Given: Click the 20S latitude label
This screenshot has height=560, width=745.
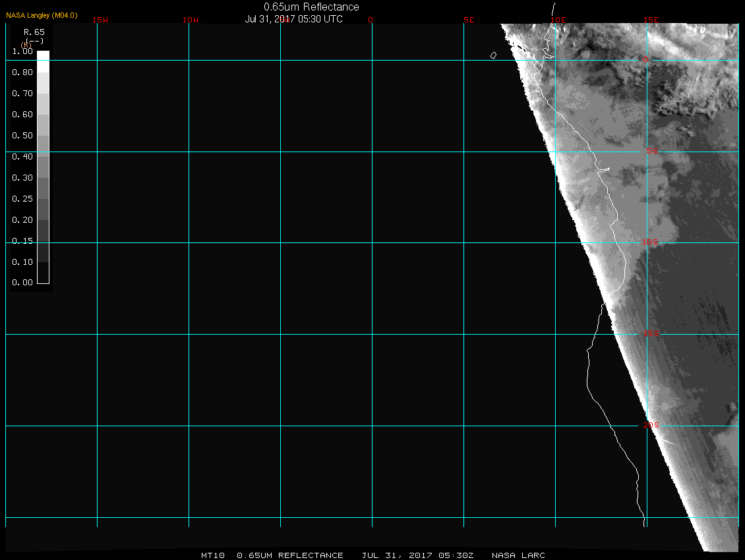Looking at the screenshot, I should click(x=651, y=425).
